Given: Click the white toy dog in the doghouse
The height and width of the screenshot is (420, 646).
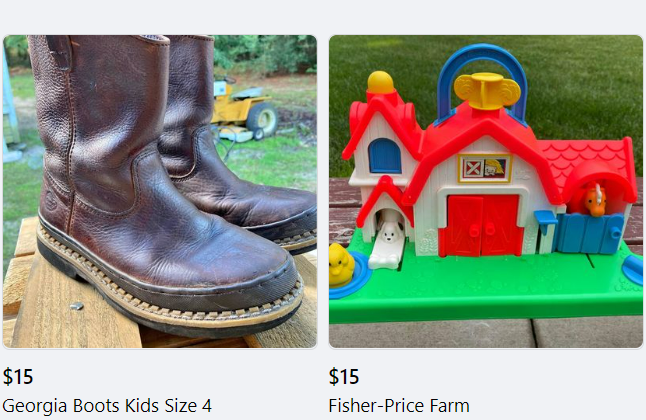Looking at the screenshot, I should coord(389,235).
